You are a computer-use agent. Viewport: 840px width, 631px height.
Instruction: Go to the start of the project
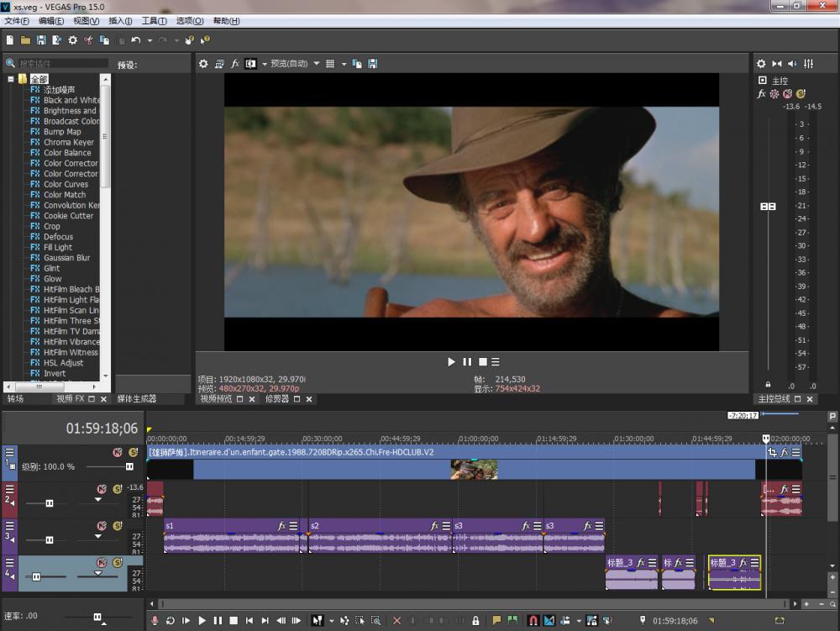pos(249,620)
